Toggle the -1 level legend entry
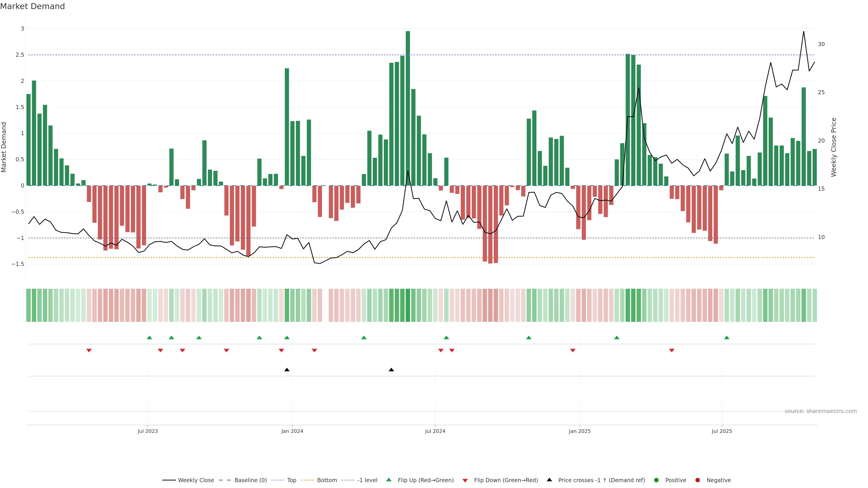This screenshot has height=488, width=868. 367,480
